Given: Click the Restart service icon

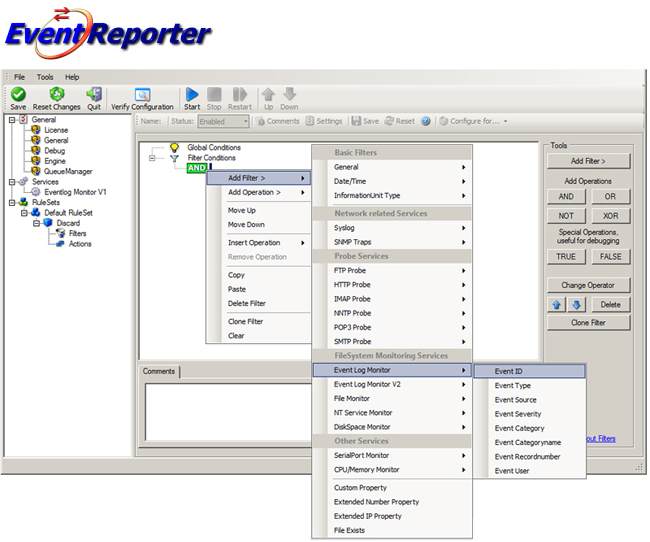Looking at the screenshot, I should point(240,94).
